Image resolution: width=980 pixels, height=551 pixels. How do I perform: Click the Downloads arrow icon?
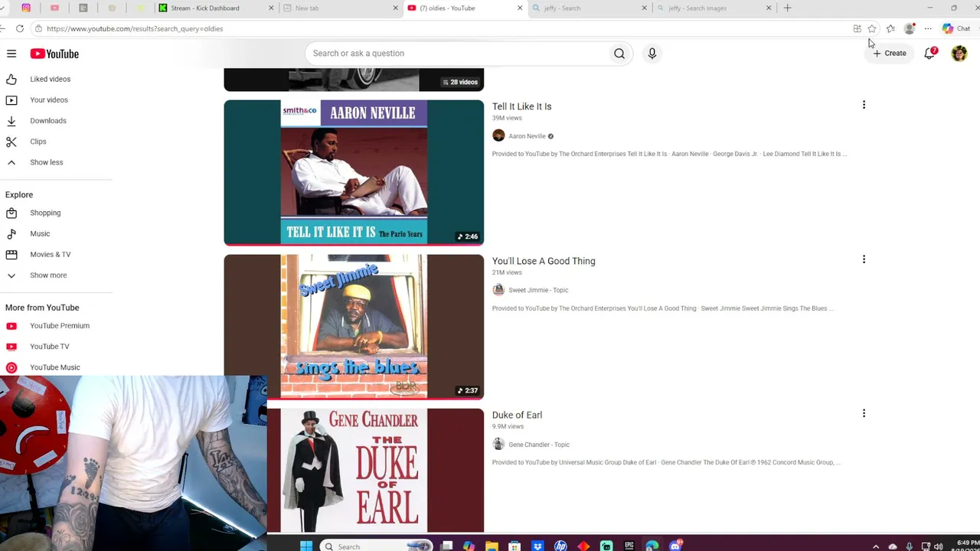(11, 120)
